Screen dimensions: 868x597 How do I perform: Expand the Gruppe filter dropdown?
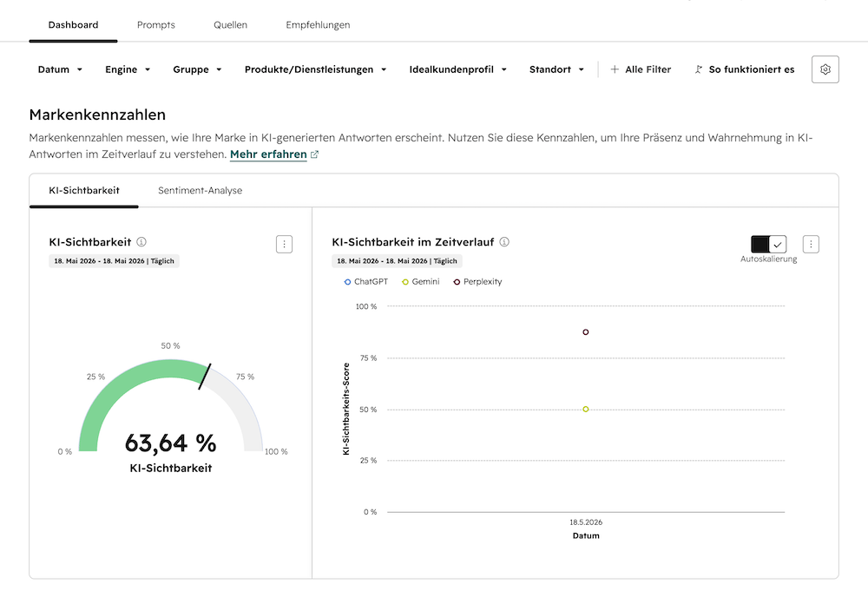[197, 69]
